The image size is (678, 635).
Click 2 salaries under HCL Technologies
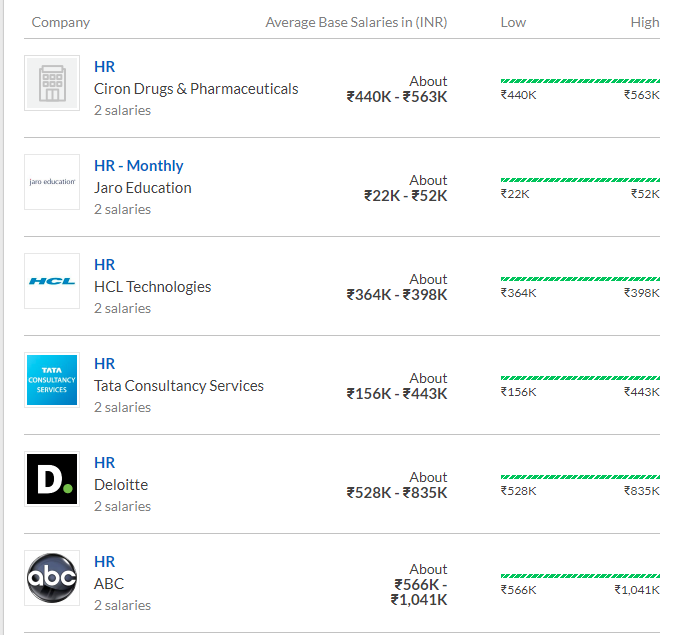point(122,308)
